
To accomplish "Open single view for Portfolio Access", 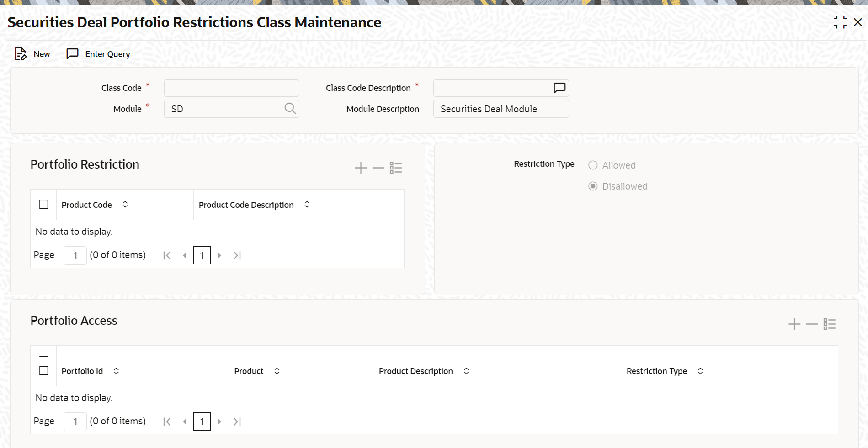I will pyautogui.click(x=830, y=324).
